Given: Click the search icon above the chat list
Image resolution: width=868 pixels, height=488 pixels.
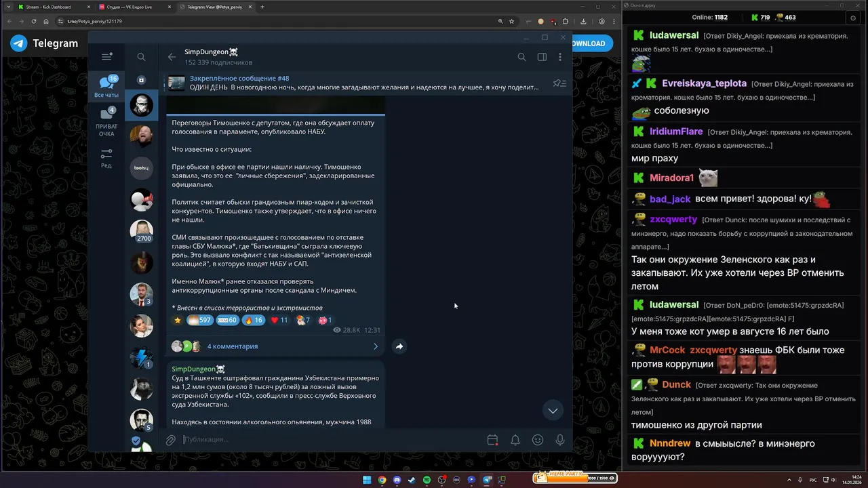Looking at the screenshot, I should [141, 57].
